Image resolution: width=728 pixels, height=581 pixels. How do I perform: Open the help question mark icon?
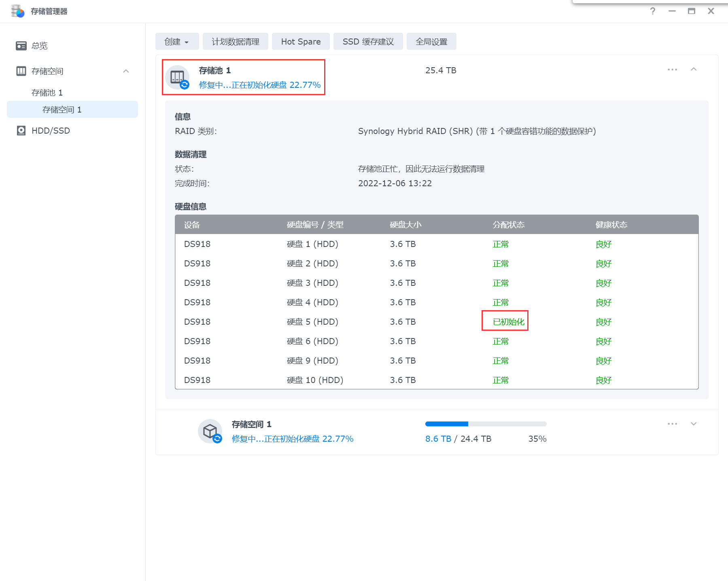coord(652,11)
